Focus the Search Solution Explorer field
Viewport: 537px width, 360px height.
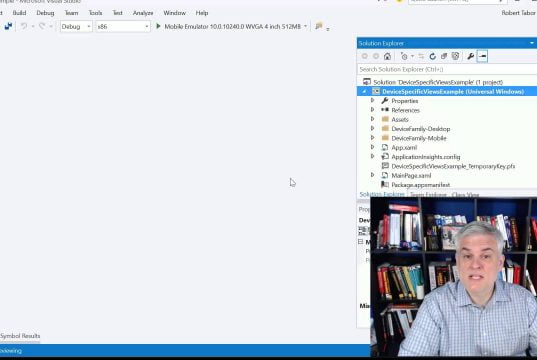click(447, 69)
